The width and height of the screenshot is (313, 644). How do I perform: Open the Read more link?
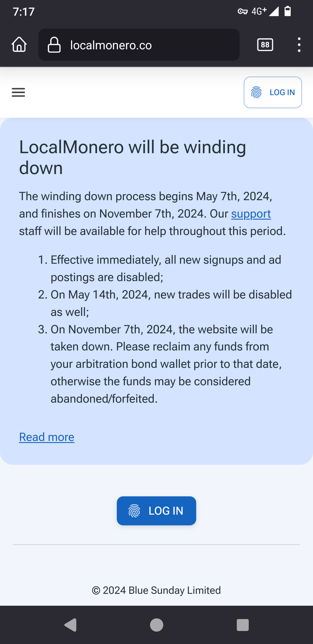(x=47, y=437)
